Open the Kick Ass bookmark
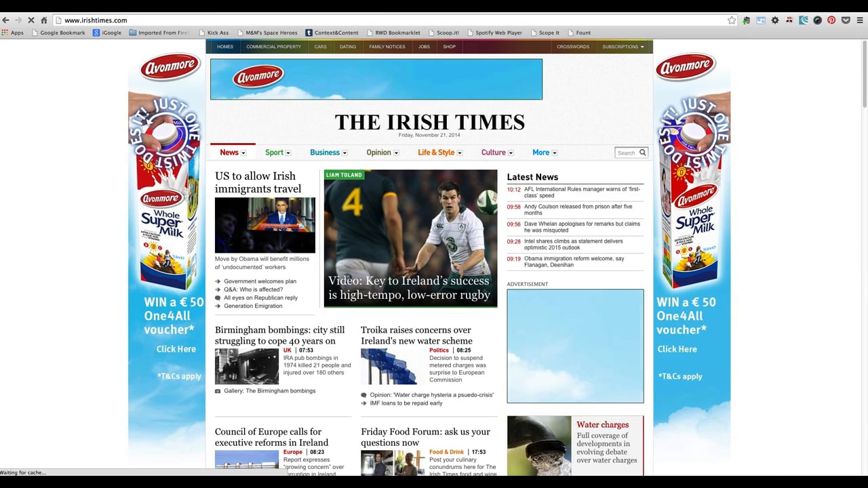 click(x=214, y=33)
